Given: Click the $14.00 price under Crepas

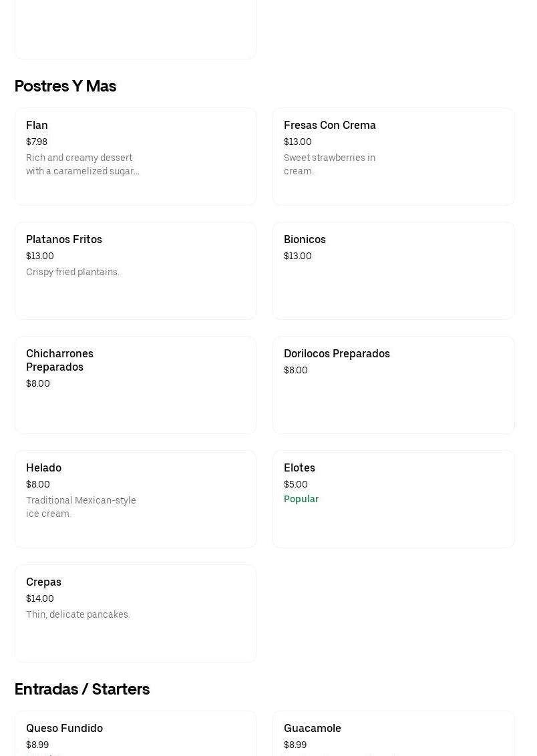Looking at the screenshot, I should pyautogui.click(x=40, y=598).
